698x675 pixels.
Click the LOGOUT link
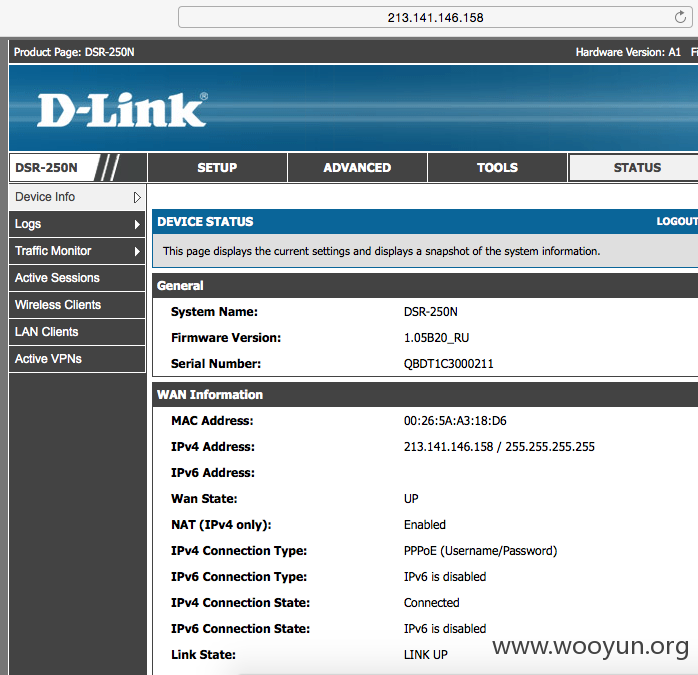coord(677,221)
